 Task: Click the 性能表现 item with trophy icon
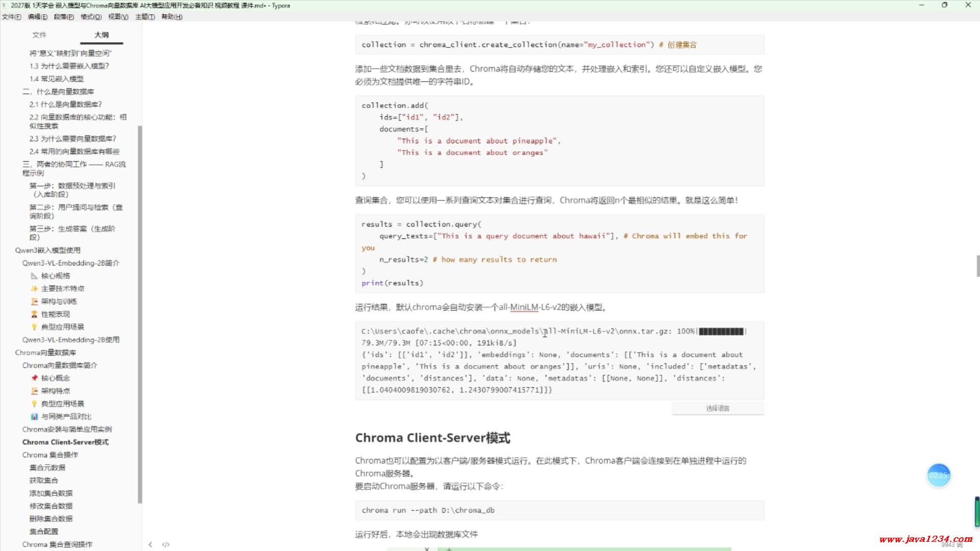point(55,314)
